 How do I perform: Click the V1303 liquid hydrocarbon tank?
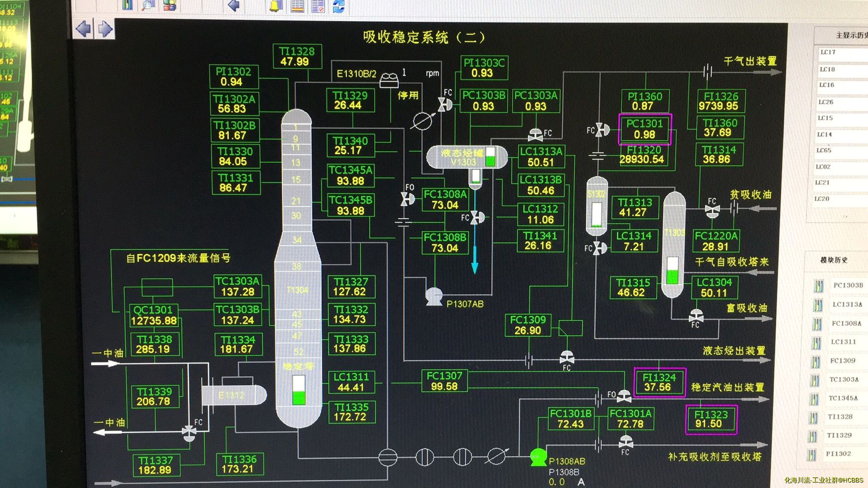point(467,157)
